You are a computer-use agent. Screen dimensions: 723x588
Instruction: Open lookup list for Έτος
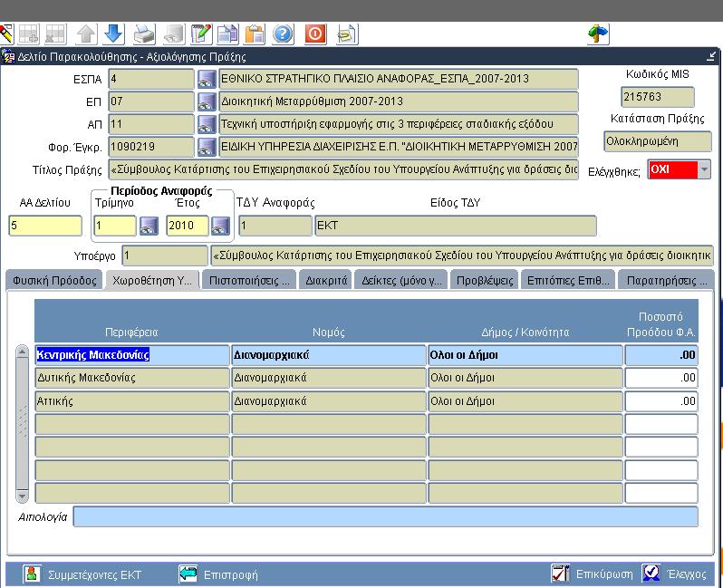pos(220,226)
